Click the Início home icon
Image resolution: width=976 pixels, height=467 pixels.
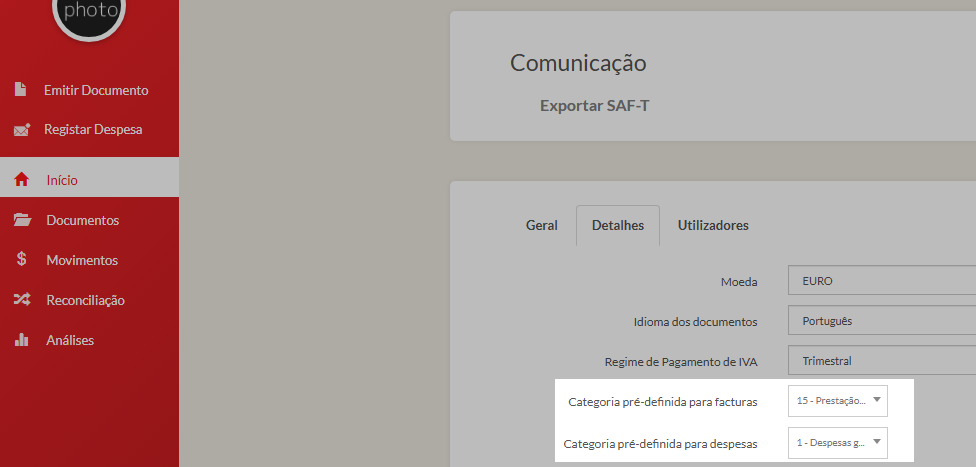[x=21, y=180]
